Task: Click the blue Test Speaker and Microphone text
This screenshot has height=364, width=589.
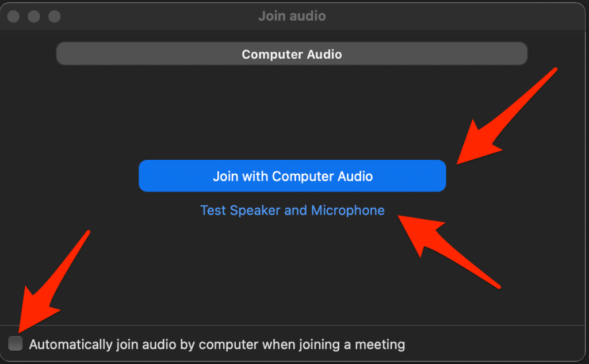Action: click(x=292, y=210)
